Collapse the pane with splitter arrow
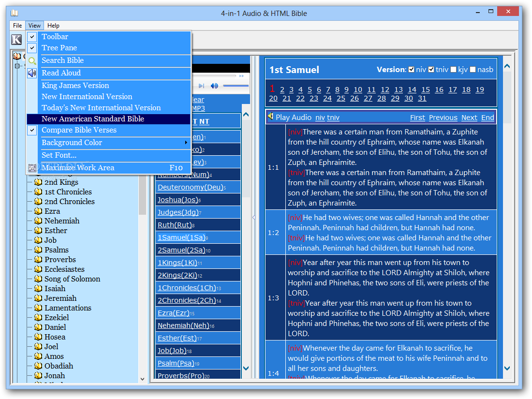The image size is (532, 399). click(x=254, y=217)
